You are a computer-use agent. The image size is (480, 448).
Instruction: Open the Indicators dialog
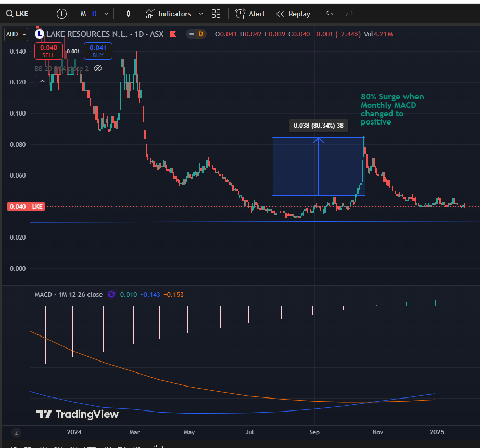click(x=168, y=14)
